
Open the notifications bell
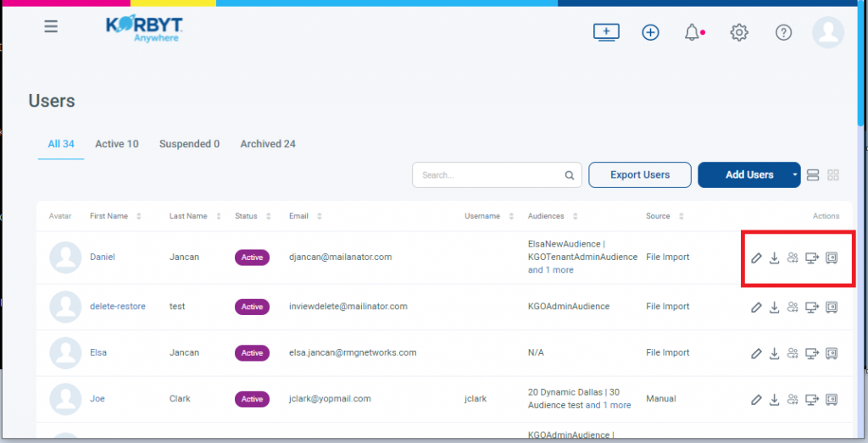pyautogui.click(x=693, y=32)
